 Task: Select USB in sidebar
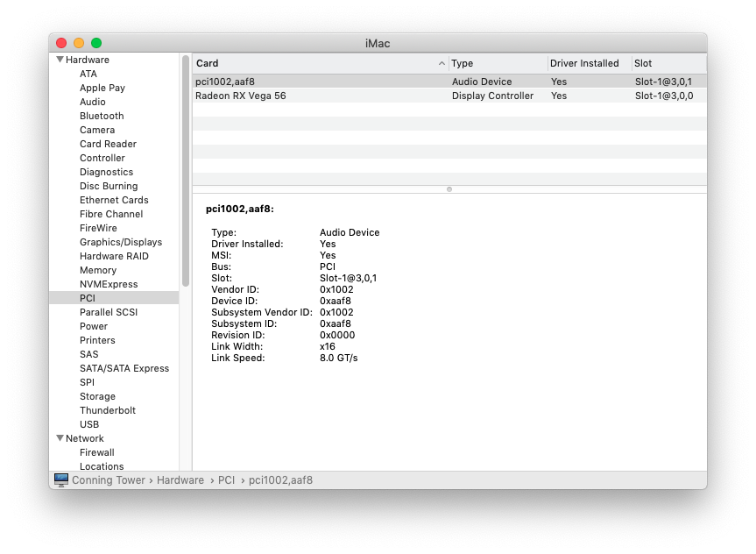pyautogui.click(x=89, y=423)
